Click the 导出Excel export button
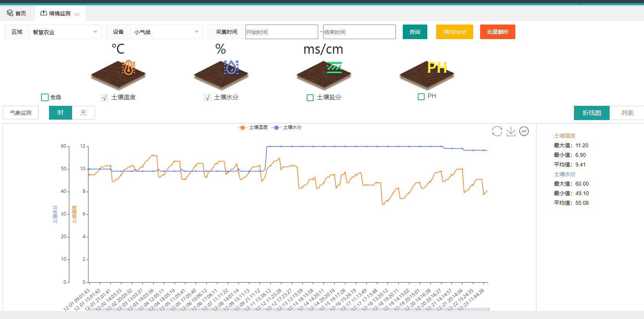This screenshot has height=319, width=644. pyautogui.click(x=454, y=32)
